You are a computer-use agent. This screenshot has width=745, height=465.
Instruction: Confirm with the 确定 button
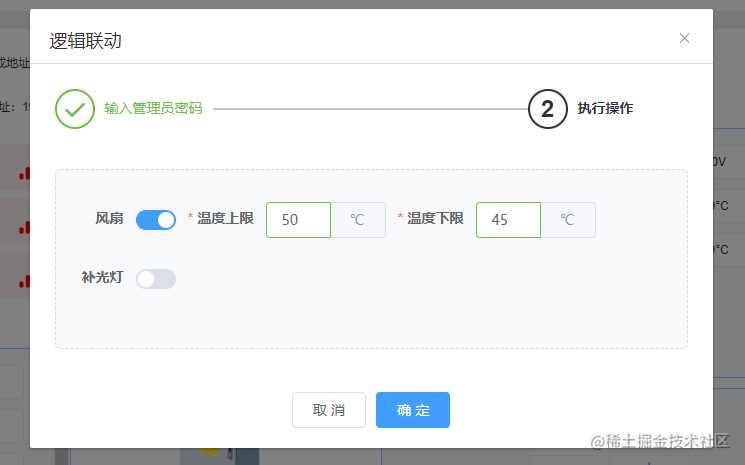413,410
